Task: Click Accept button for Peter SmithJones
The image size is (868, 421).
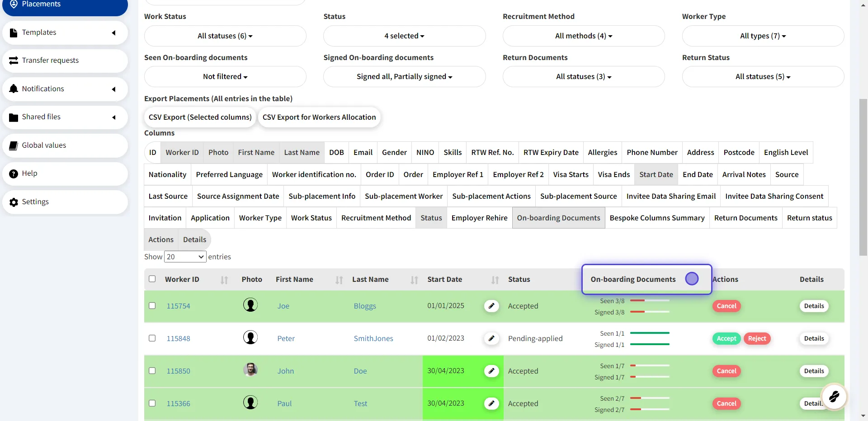Action: click(726, 338)
